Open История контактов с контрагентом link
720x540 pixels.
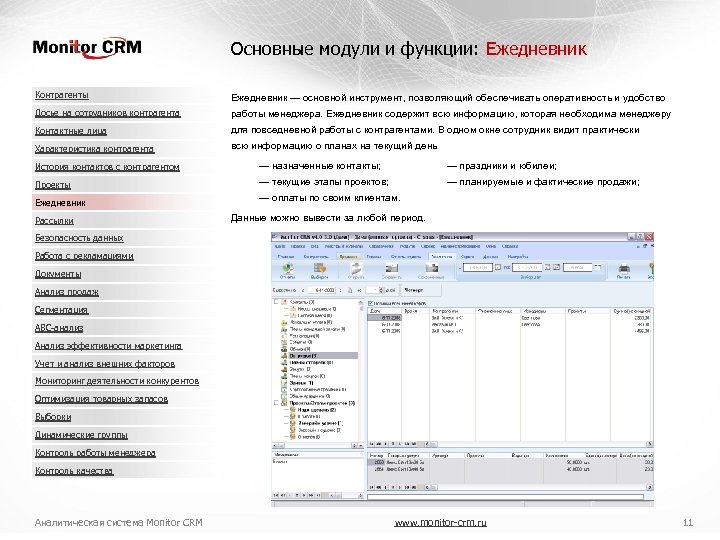coord(107,167)
